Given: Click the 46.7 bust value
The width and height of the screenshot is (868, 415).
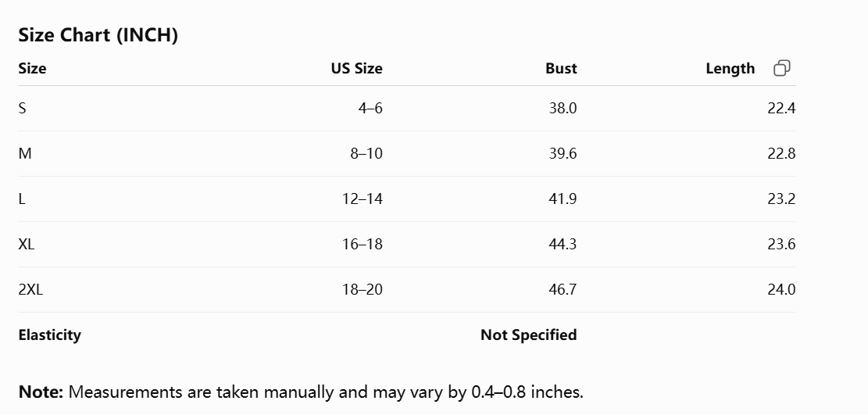Looking at the screenshot, I should [563, 290].
